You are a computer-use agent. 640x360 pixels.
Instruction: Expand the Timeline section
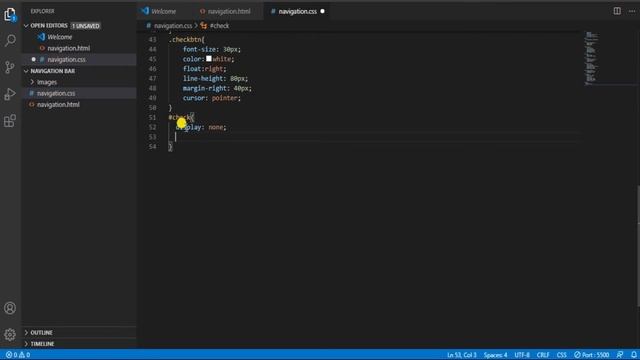point(42,344)
